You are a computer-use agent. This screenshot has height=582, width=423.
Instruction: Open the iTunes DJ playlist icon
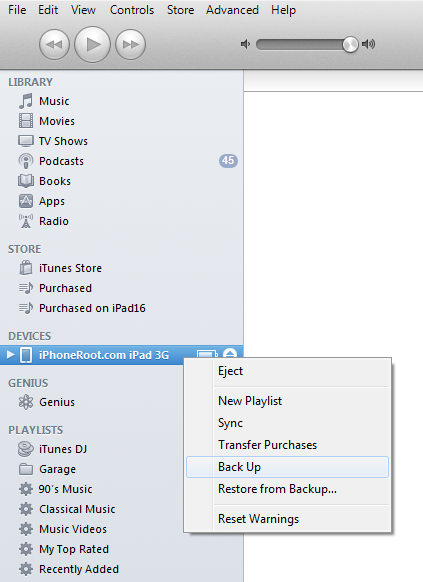(26, 449)
